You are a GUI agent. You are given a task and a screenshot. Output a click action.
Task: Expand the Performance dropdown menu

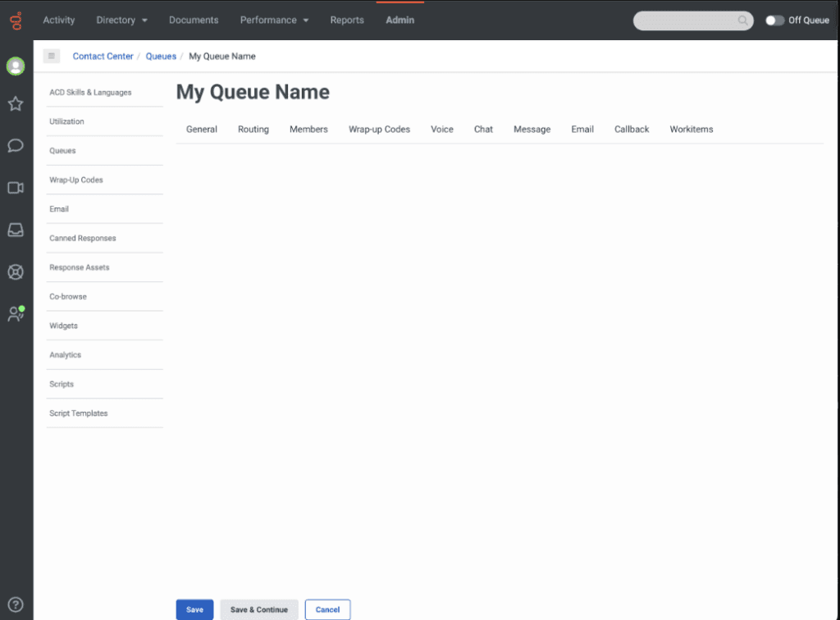click(x=274, y=20)
